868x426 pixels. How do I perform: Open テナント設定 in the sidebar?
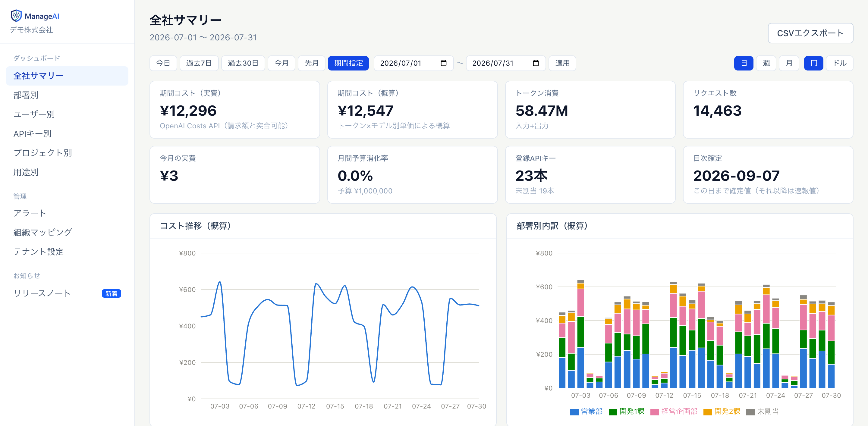67,252
